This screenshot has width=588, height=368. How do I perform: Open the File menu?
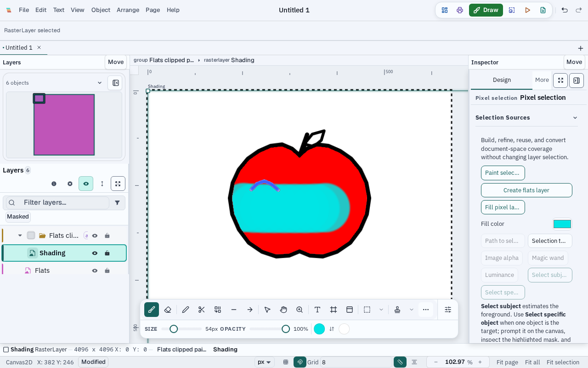pos(24,10)
